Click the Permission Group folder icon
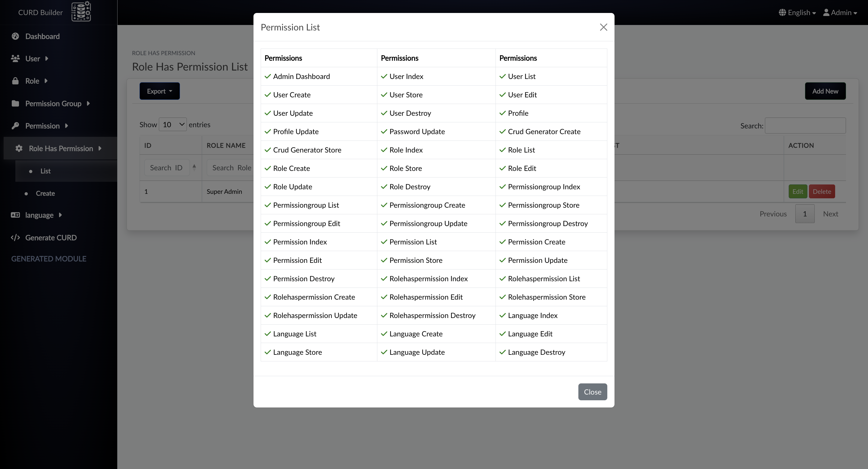Viewport: 868px width, 469px height. [x=15, y=103]
